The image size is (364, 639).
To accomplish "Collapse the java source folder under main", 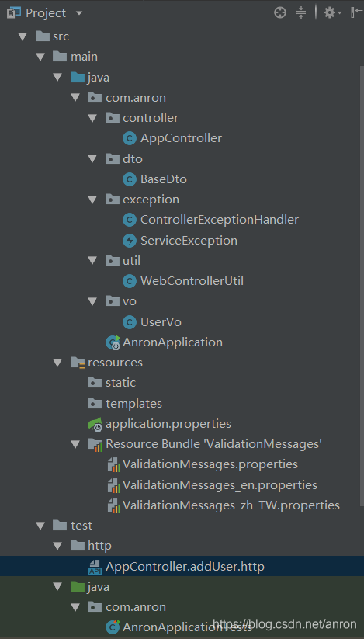I will tap(57, 78).
